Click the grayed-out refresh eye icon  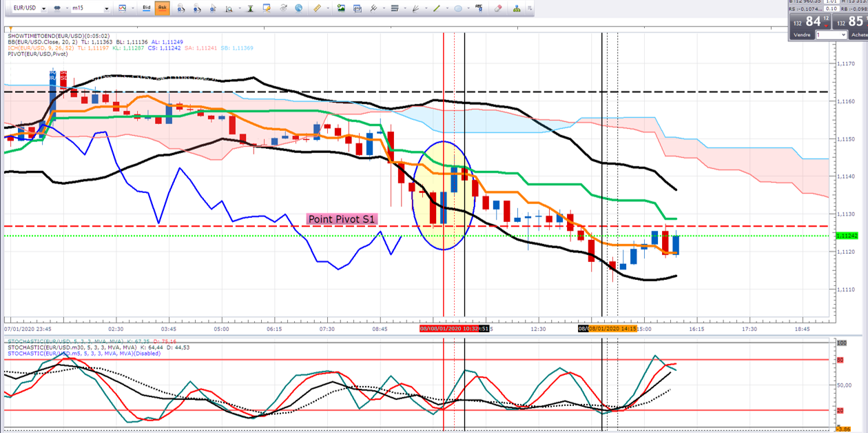point(283,8)
